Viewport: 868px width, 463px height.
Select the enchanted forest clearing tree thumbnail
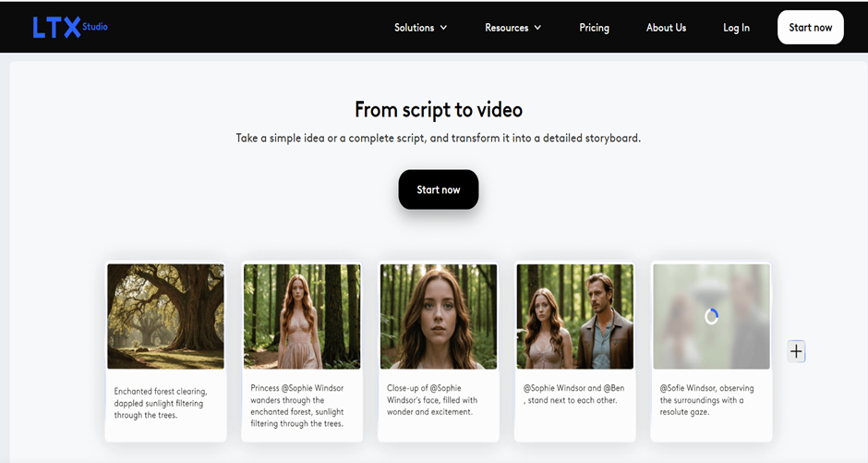point(165,316)
